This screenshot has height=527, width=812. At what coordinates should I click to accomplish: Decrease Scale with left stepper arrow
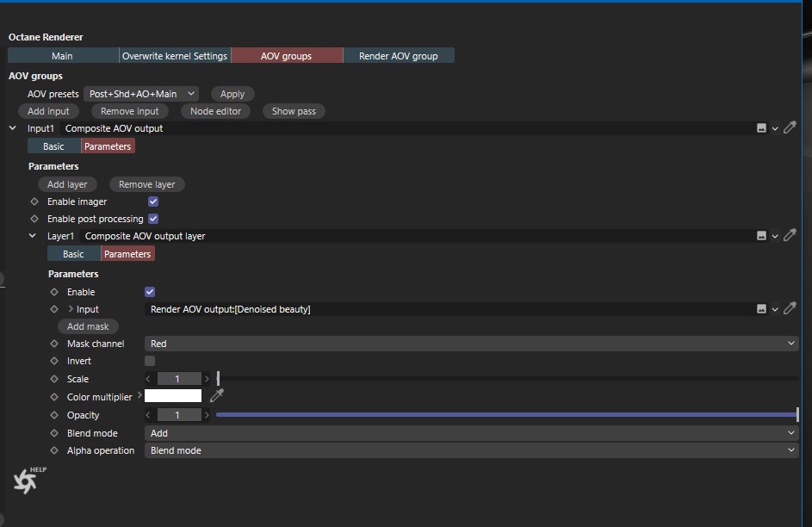pyautogui.click(x=149, y=379)
